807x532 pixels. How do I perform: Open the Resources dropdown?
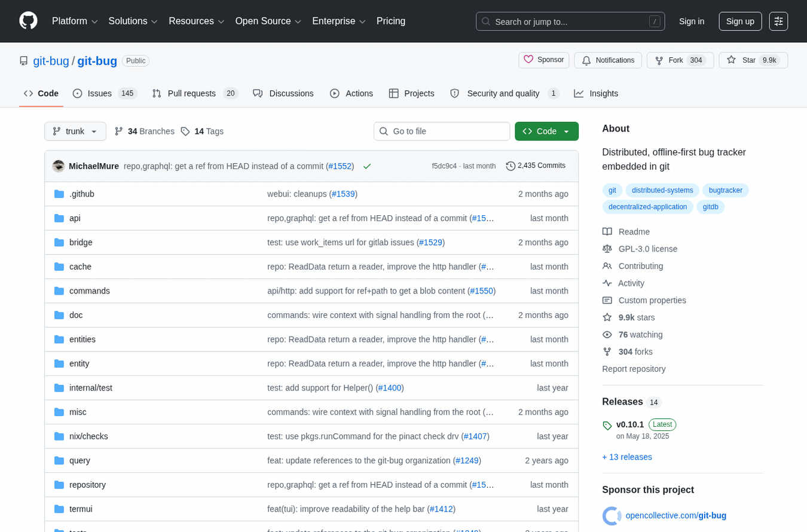(x=197, y=21)
